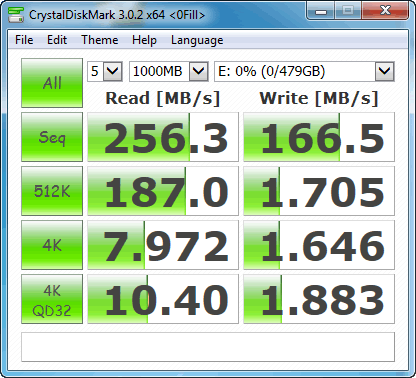Open the 1000MB test size dropdown

click(169, 71)
